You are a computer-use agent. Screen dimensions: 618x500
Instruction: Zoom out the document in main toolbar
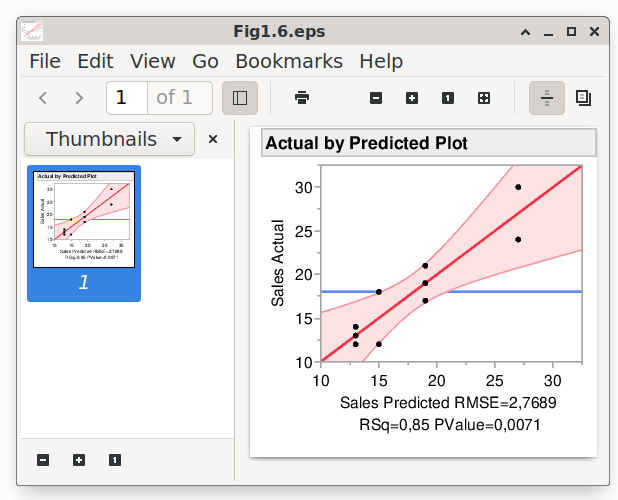coord(376,98)
